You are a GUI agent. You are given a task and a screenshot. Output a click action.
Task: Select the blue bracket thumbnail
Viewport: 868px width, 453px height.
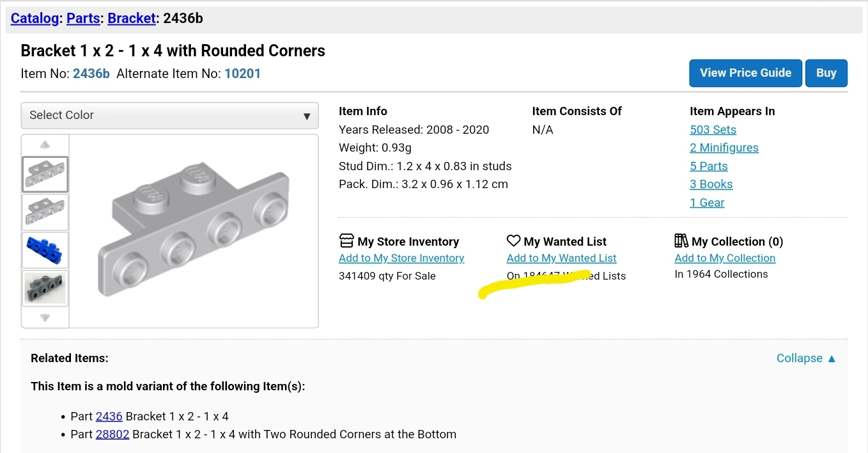[45, 250]
